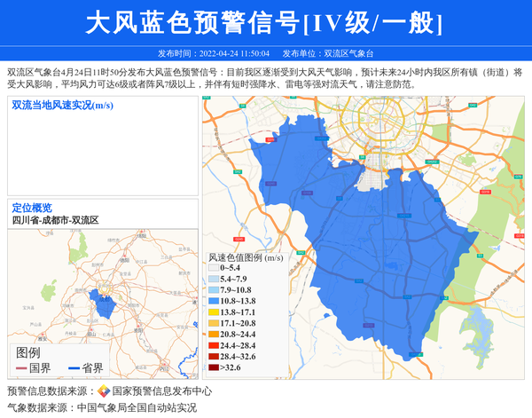Click the 大风蓝色预警信号 title banner
This screenshot has width=532, height=418.
click(266, 22)
